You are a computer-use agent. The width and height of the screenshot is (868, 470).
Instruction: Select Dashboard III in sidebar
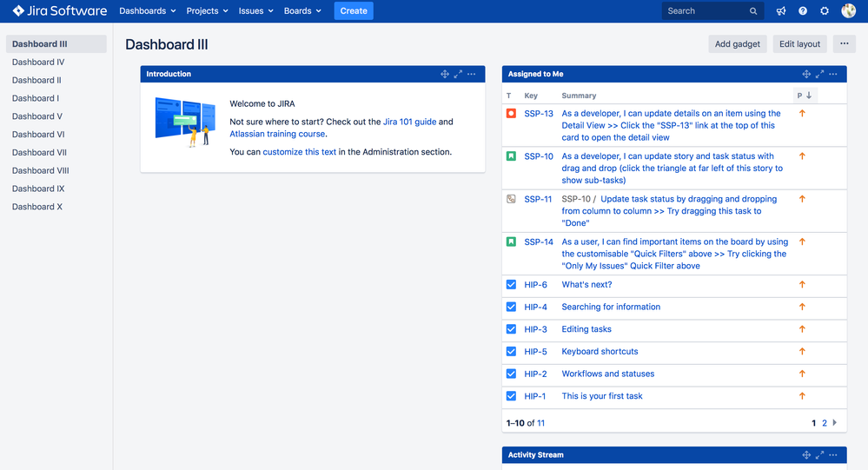pyautogui.click(x=56, y=44)
